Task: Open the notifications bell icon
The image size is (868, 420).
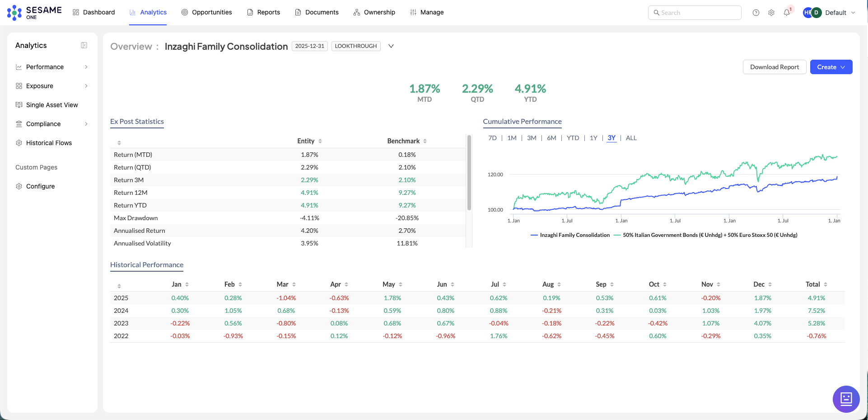Action: pos(787,13)
